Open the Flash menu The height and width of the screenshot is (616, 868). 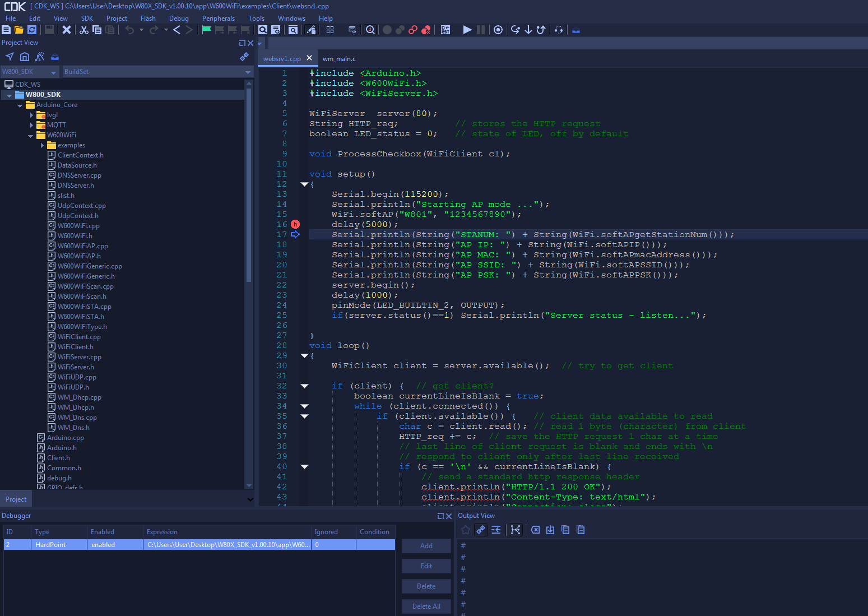click(x=148, y=18)
